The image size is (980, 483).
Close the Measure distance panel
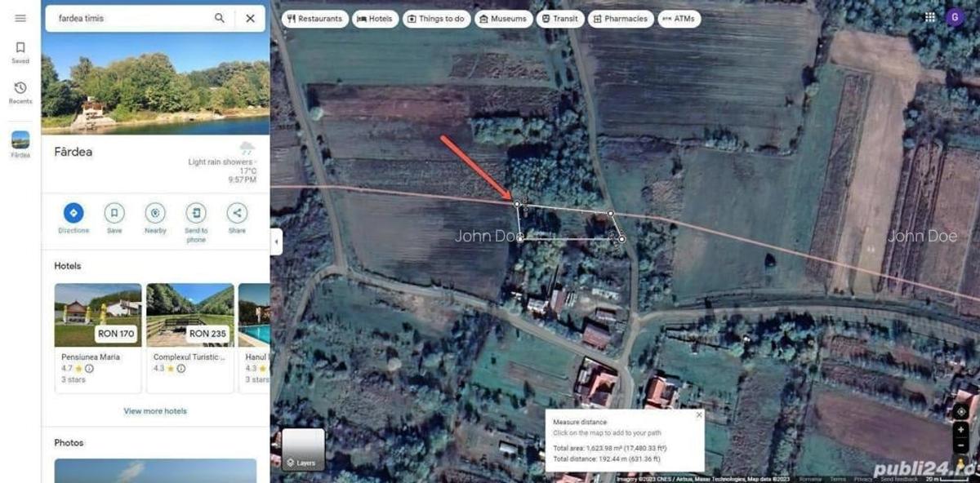698,414
